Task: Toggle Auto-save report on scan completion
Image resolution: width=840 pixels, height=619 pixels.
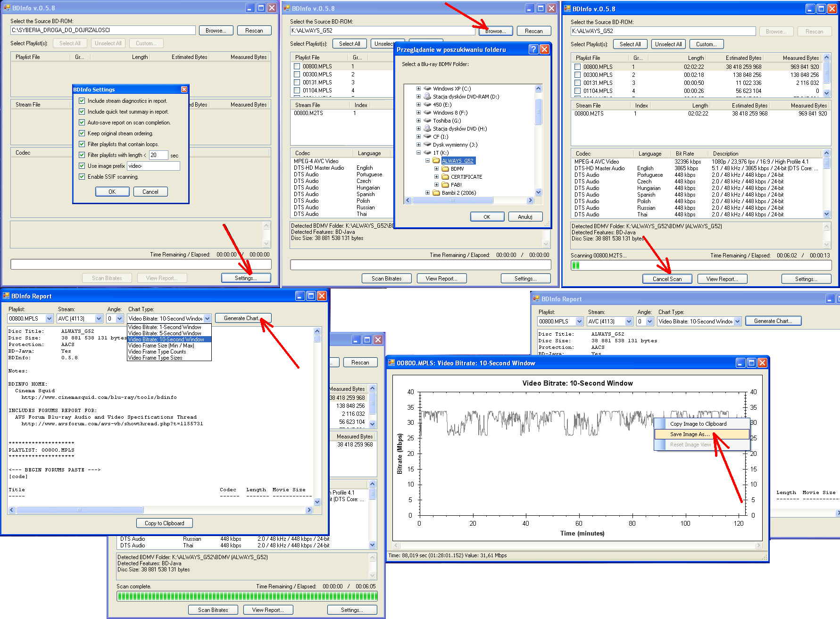Action: point(82,123)
